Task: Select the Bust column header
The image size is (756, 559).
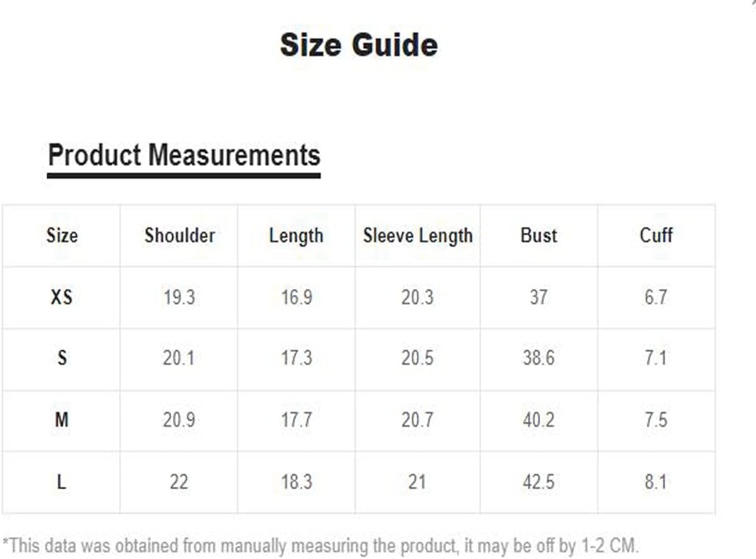Action: click(x=539, y=235)
